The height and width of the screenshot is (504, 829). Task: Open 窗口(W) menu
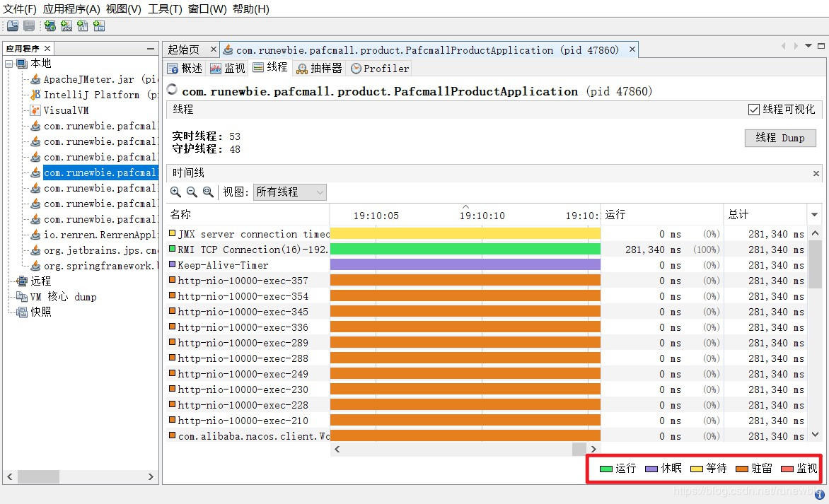tap(207, 9)
